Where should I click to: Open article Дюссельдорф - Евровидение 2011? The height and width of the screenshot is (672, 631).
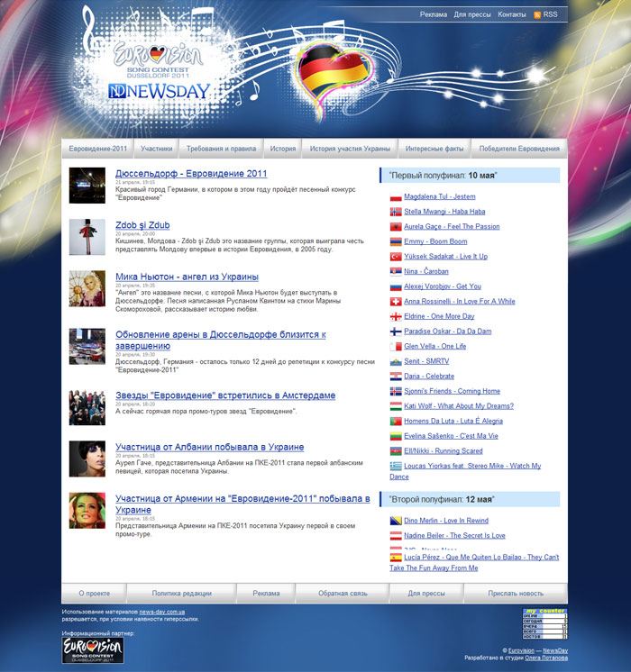[191, 174]
